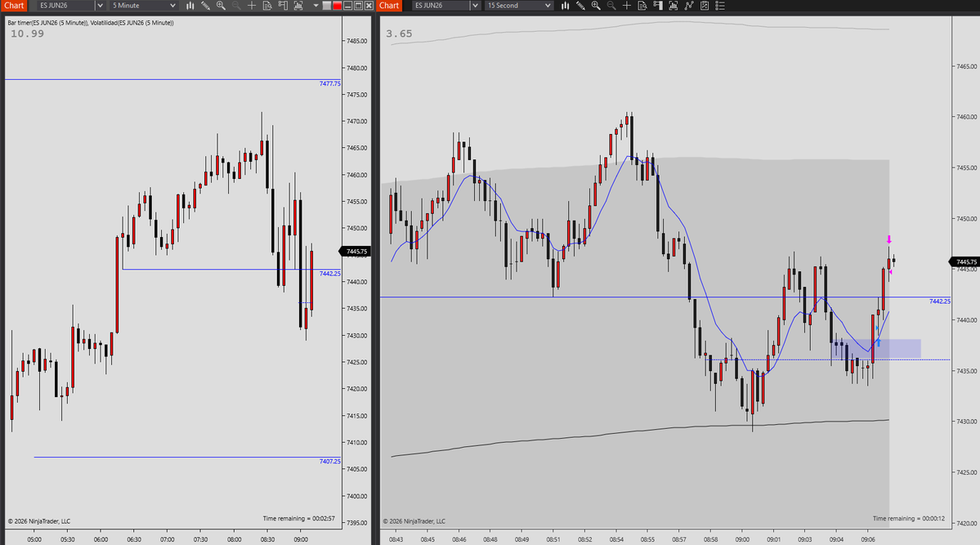Click the 7445.75 price marker on right chart
980x545 pixels.
coord(965,261)
